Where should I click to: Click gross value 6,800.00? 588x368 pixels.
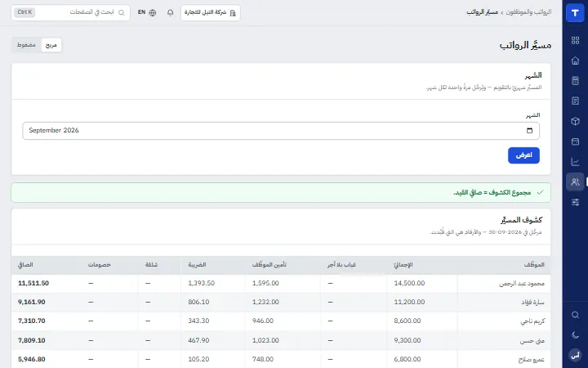(408, 359)
